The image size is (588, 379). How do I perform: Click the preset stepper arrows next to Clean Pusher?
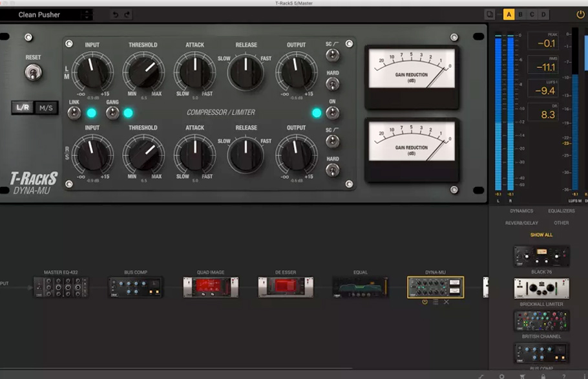87,15
